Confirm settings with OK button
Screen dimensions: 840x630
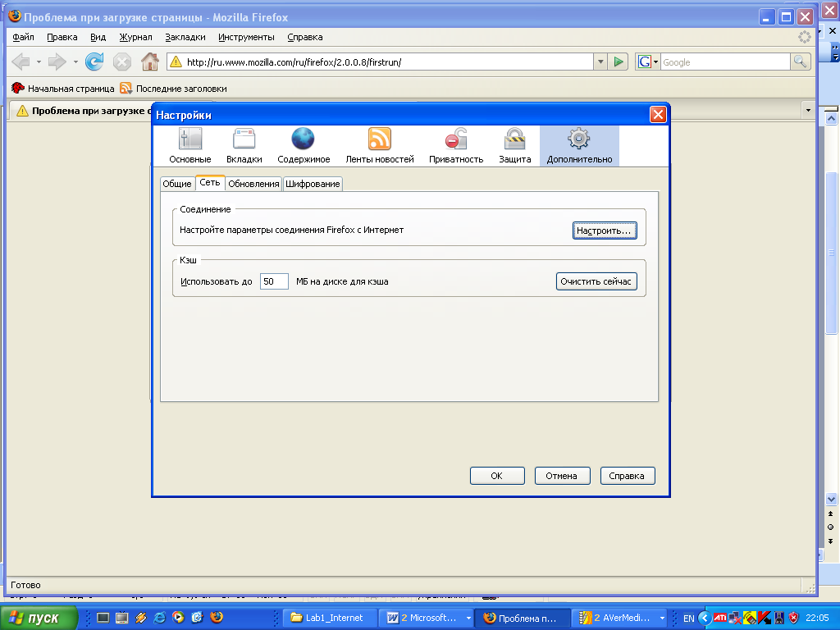click(497, 476)
